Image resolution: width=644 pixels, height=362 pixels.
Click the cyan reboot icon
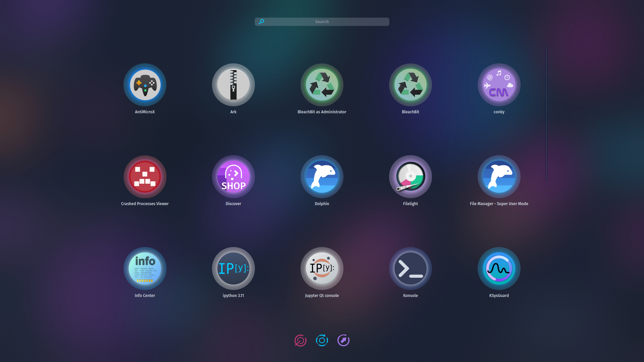point(322,341)
